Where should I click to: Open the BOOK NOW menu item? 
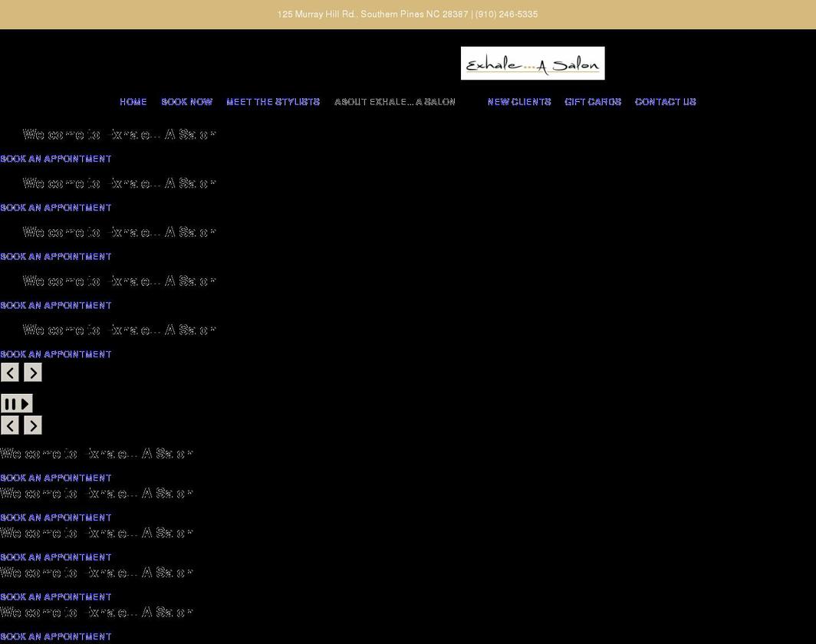tap(187, 102)
